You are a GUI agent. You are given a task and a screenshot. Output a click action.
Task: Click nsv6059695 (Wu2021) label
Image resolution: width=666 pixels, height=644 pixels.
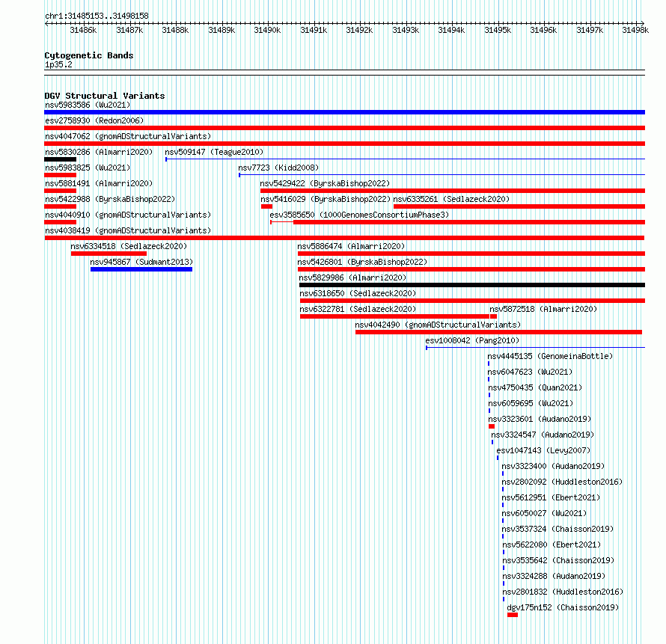pos(531,403)
